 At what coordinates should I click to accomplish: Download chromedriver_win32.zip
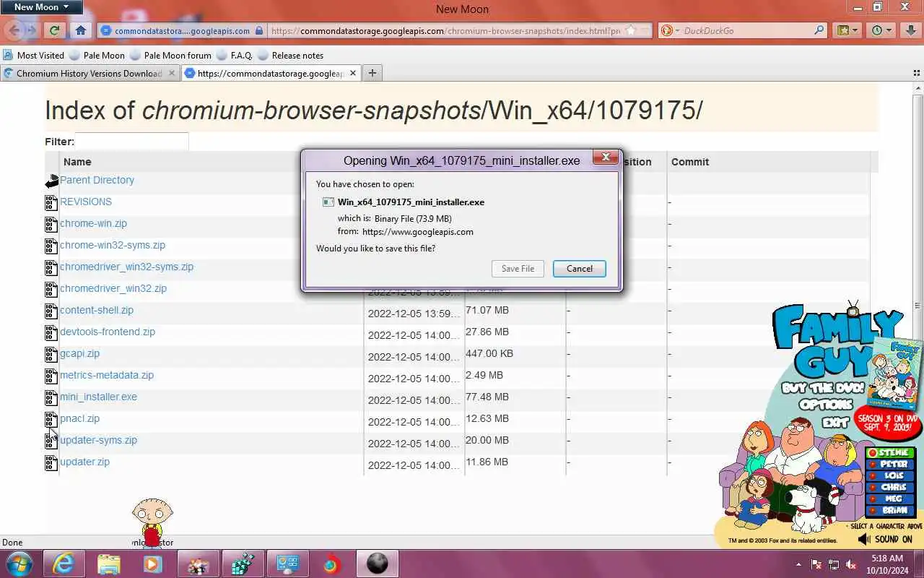point(113,288)
